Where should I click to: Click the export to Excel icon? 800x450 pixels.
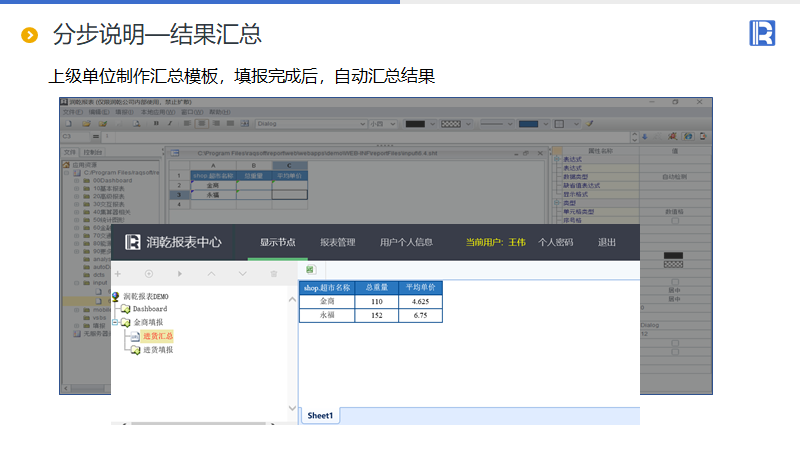(x=310, y=270)
